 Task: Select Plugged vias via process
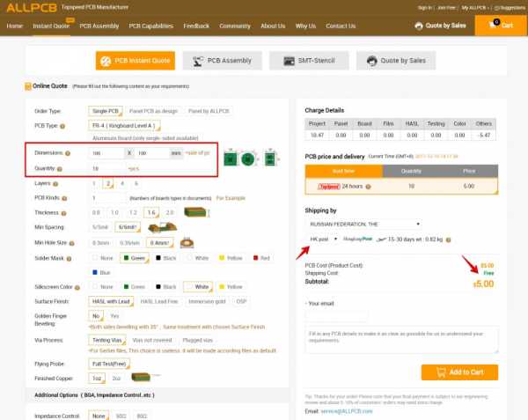pyautogui.click(x=198, y=341)
